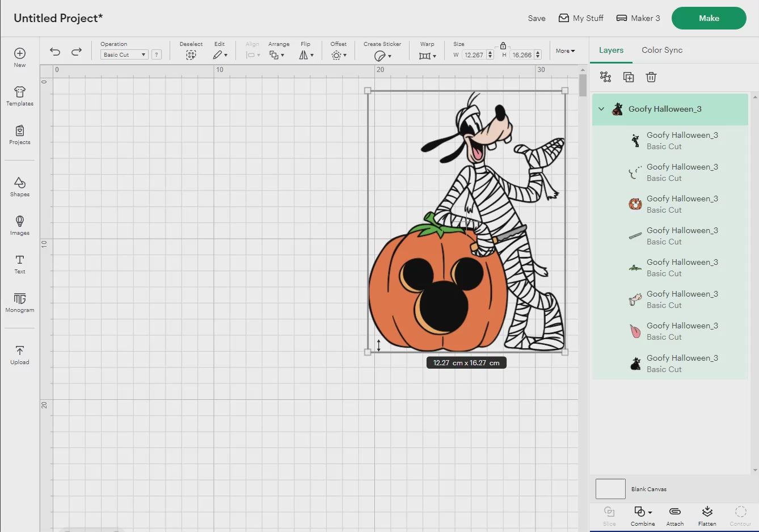759x532 pixels.
Task: Click the Save button
Action: coord(537,18)
